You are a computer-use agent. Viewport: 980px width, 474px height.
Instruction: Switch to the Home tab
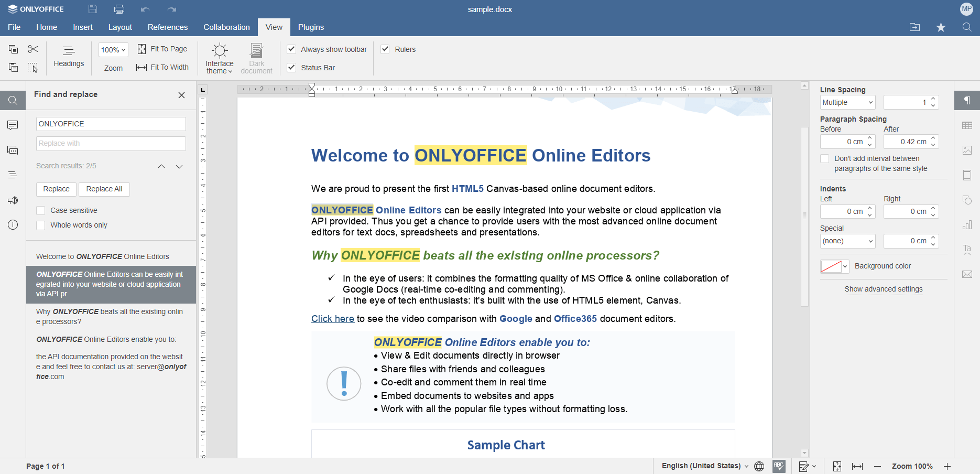(47, 27)
